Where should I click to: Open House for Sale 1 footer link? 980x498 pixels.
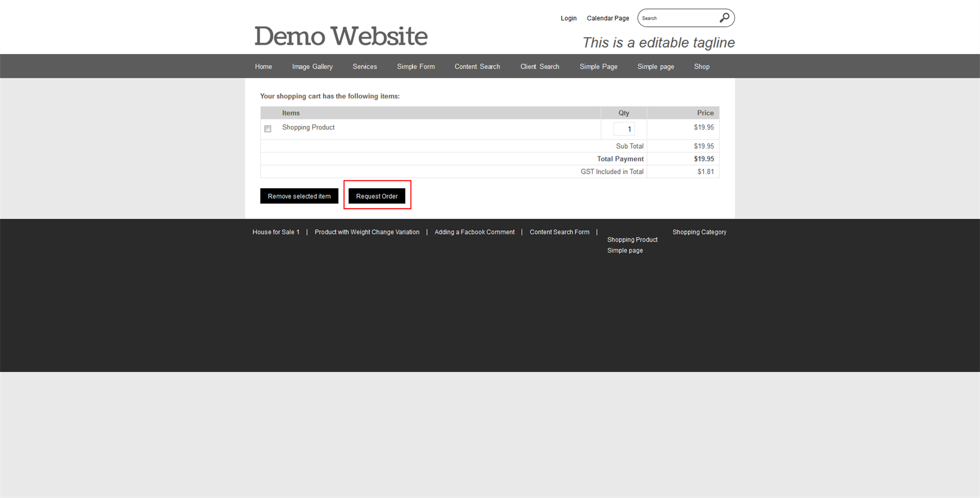275,232
